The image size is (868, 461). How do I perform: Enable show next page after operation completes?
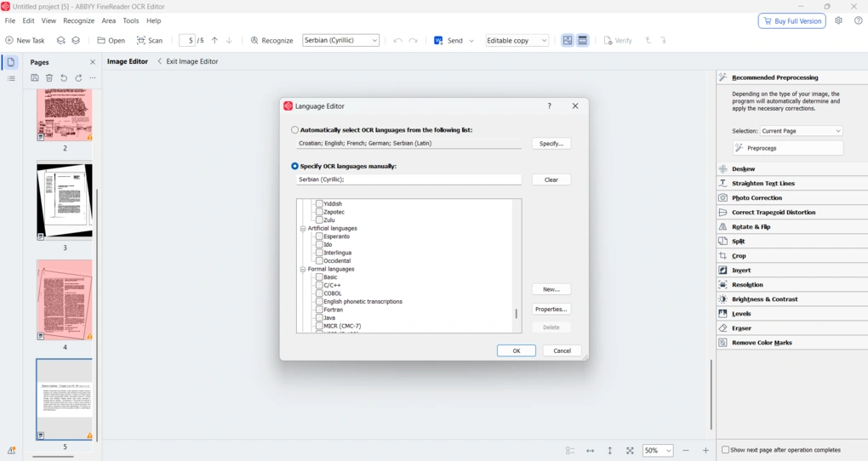click(725, 450)
